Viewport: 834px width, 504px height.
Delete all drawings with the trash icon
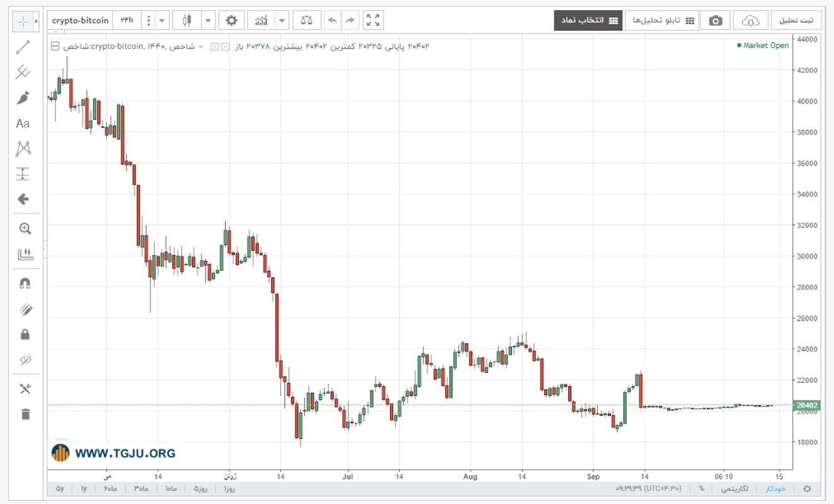pos(25,414)
